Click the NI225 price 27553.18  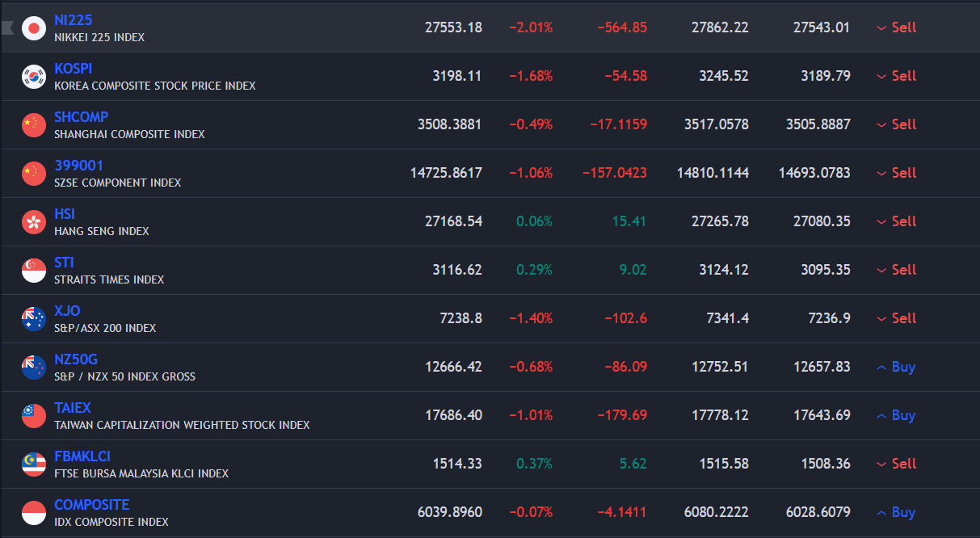point(453,27)
